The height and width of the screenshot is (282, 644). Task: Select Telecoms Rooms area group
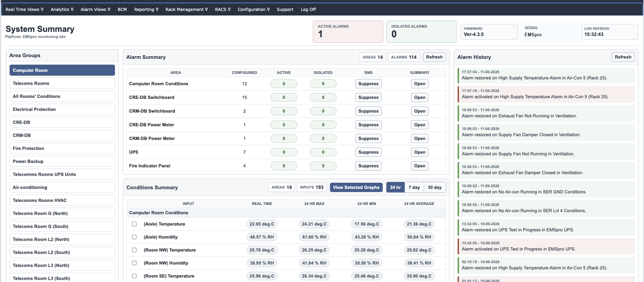pyautogui.click(x=62, y=83)
